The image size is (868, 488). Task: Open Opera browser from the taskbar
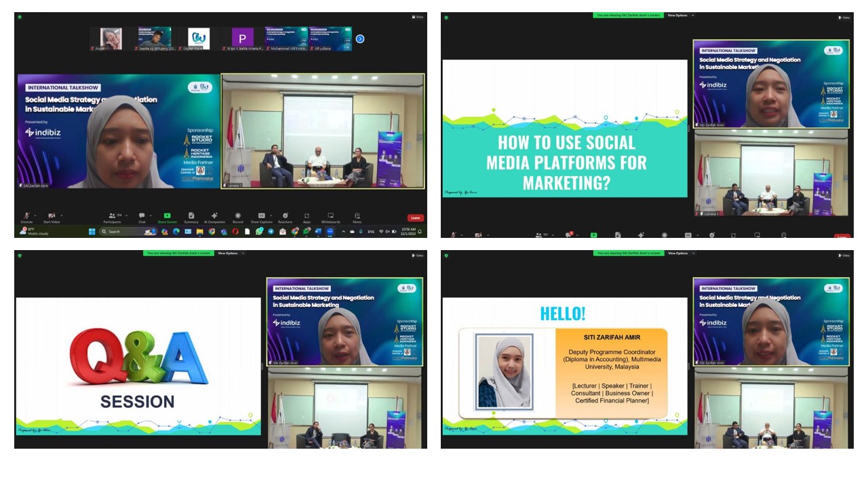[x=235, y=231]
